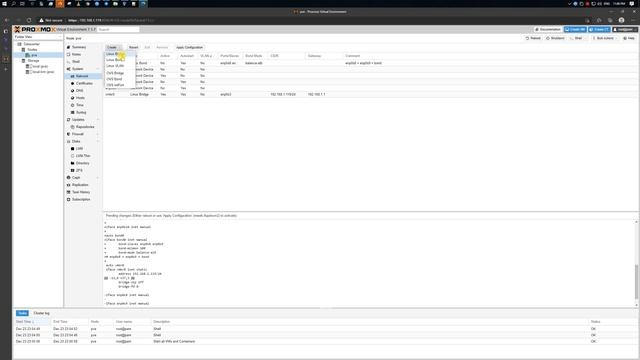Screen dimensions: 640x360
Task: Open Windows taskbar search
Action: point(13,4)
